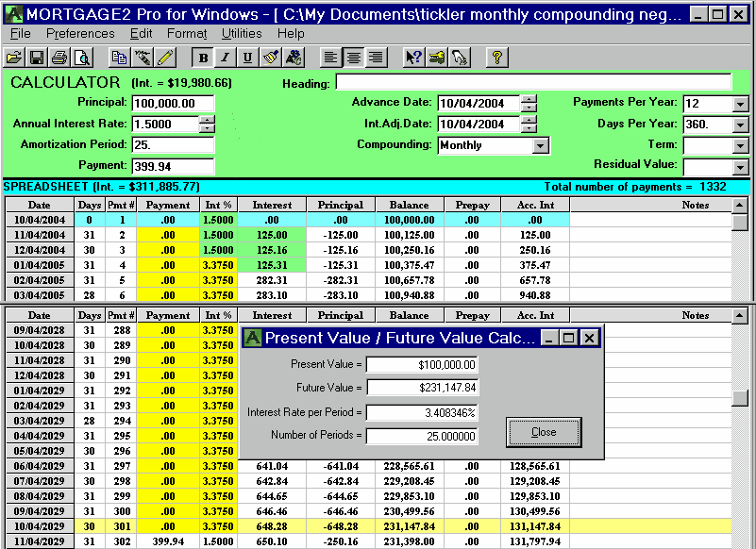756x549 pixels.
Task: Click the Open file folder icon
Action: [14, 58]
